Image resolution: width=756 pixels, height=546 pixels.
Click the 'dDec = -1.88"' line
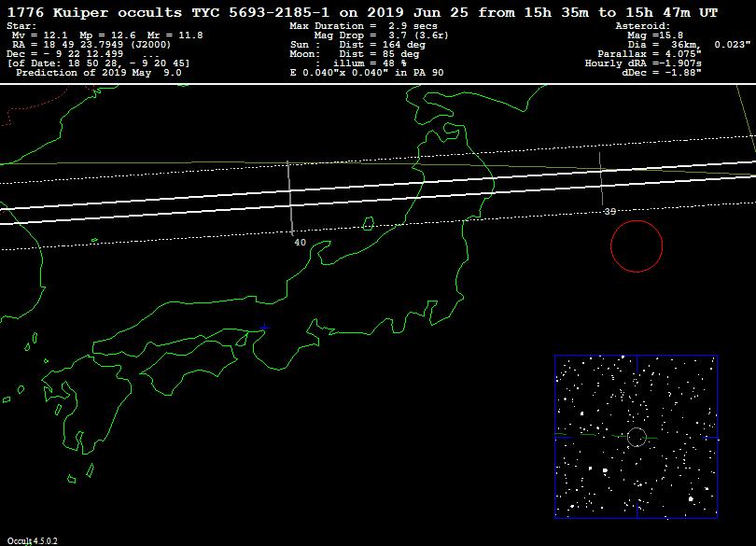pyautogui.click(x=662, y=73)
